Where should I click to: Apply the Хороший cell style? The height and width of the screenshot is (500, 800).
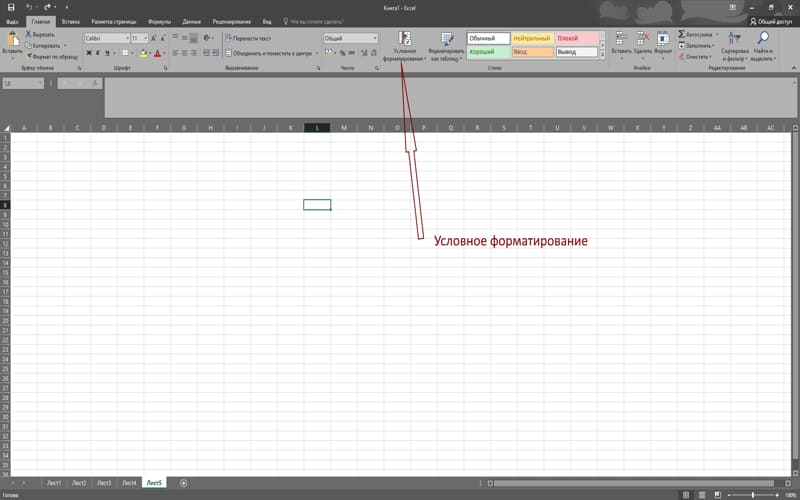[488, 52]
